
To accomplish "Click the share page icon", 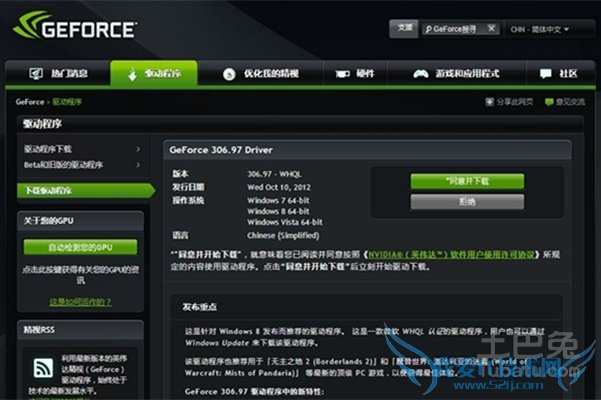I will (489, 102).
